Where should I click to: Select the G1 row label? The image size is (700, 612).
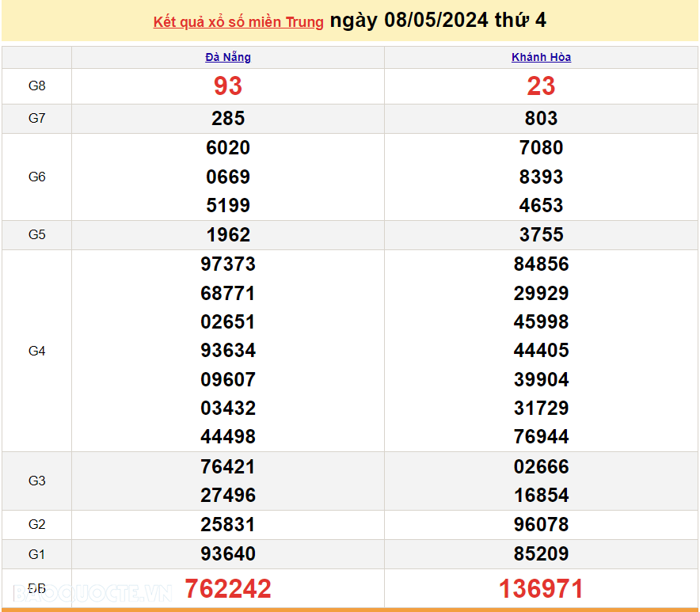point(36,554)
